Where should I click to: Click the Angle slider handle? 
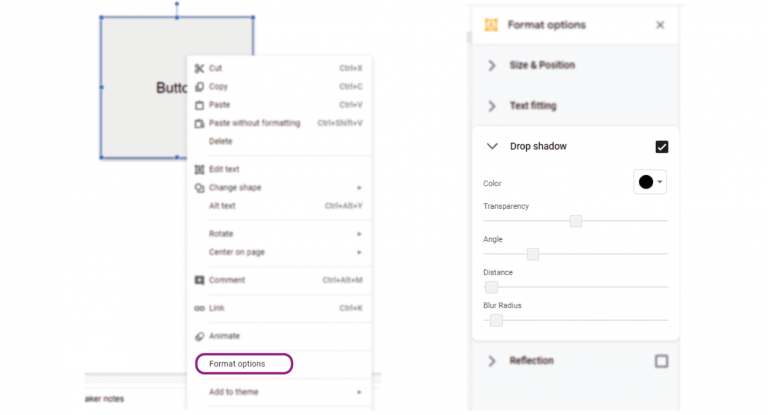coord(533,254)
